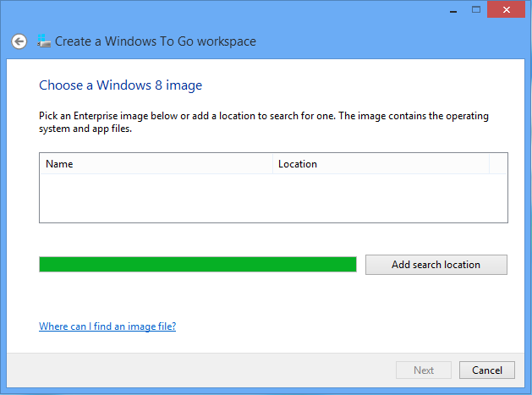Click the Windows To Go wizard icon
This screenshot has width=532, height=395.
tap(44, 41)
